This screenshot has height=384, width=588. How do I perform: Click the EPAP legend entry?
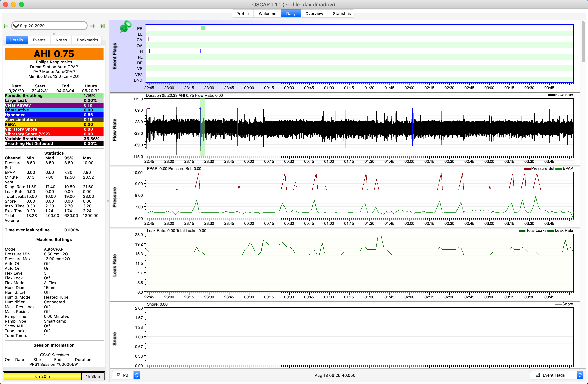coord(564,169)
